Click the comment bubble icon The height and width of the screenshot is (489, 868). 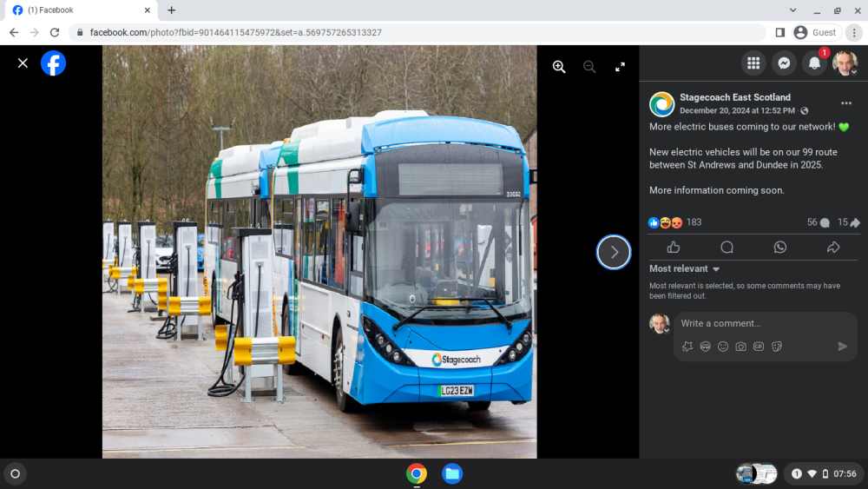click(727, 248)
